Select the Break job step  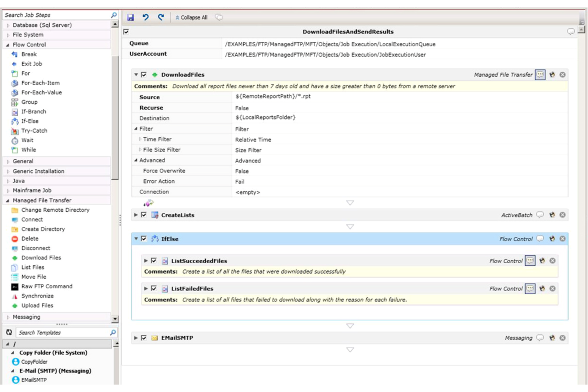29,54
